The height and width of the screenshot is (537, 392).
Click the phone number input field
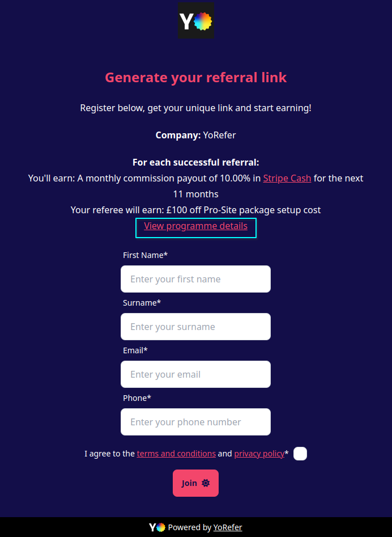(195, 422)
